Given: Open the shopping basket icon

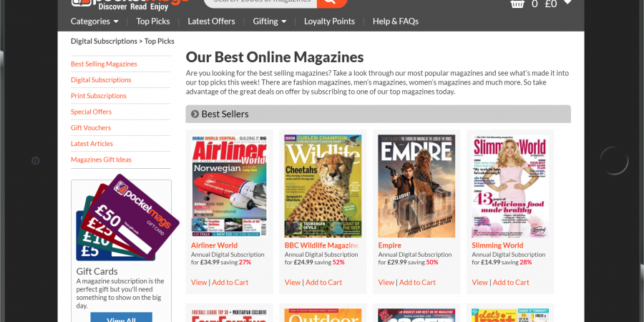Looking at the screenshot, I should (x=517, y=4).
